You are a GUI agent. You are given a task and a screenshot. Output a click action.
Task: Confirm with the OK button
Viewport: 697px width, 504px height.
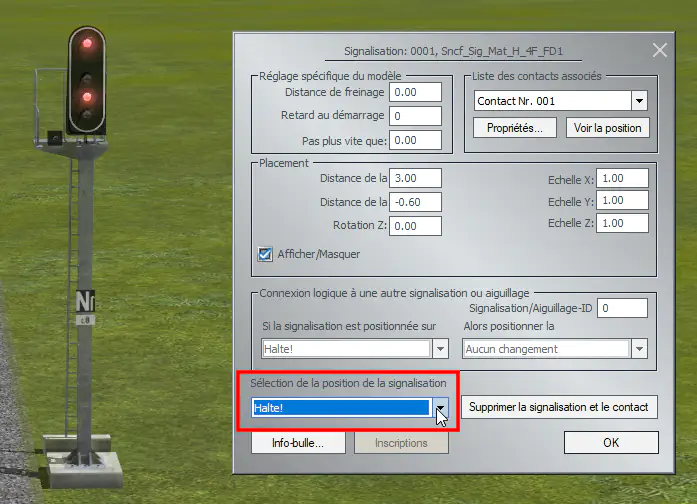point(611,443)
